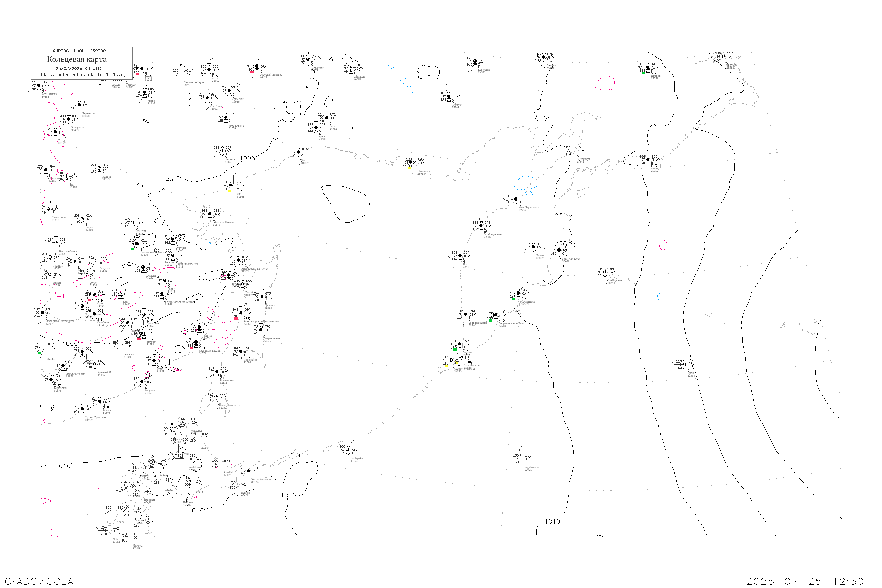This screenshot has height=588, width=882.
Task: Click the station circle at Сосуново
Action: [142, 382]
